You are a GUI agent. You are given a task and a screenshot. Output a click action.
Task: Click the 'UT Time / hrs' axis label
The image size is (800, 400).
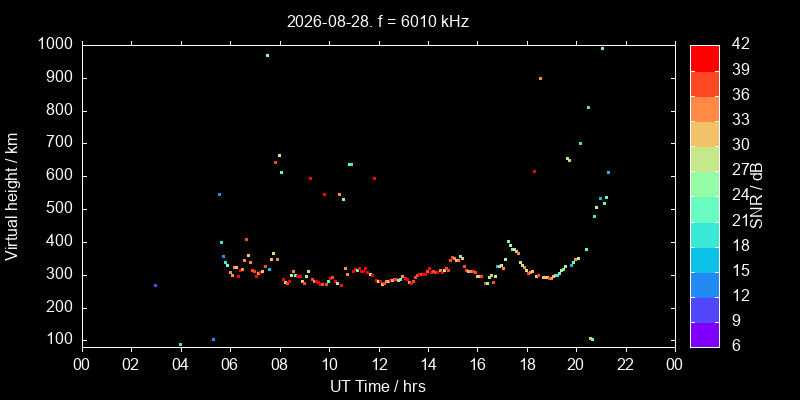(378, 386)
